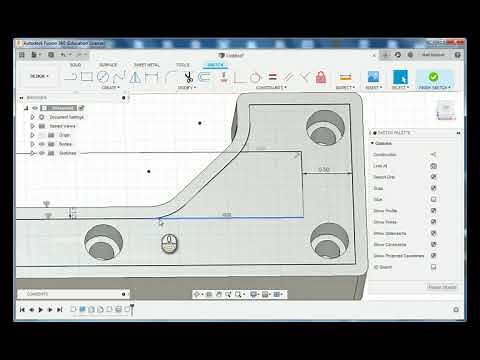
Task: Open the MODIFY dropdown menu
Action: (187, 87)
